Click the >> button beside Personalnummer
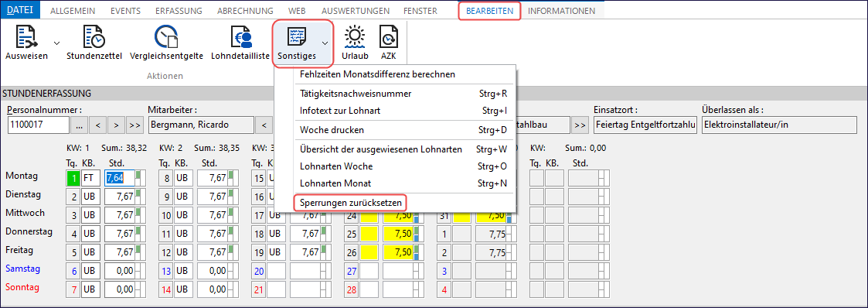 point(134,125)
